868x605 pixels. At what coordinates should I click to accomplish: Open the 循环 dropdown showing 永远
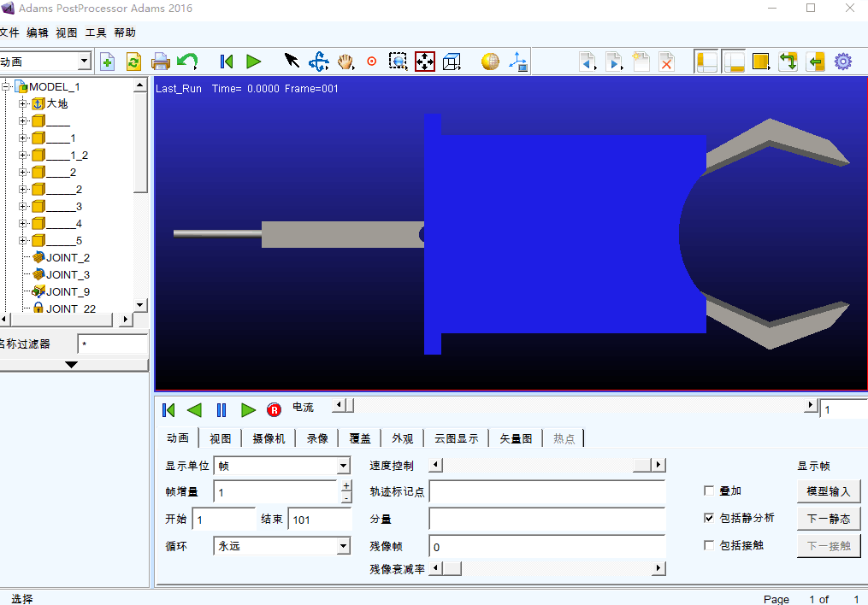(x=343, y=546)
